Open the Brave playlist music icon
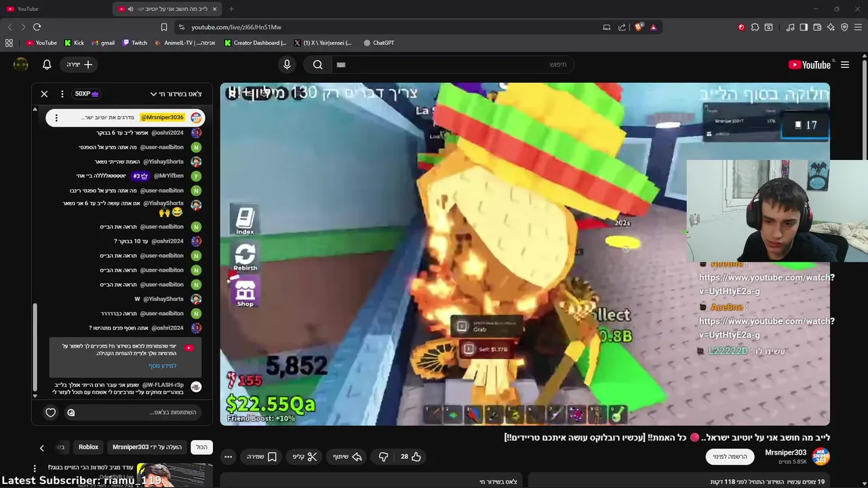The image size is (868, 488). (x=790, y=27)
